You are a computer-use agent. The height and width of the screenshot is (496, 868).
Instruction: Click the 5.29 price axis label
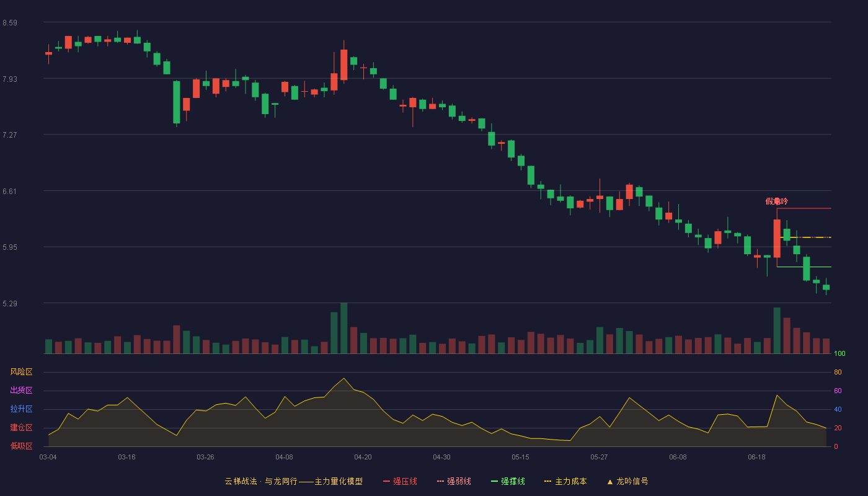click(x=10, y=304)
